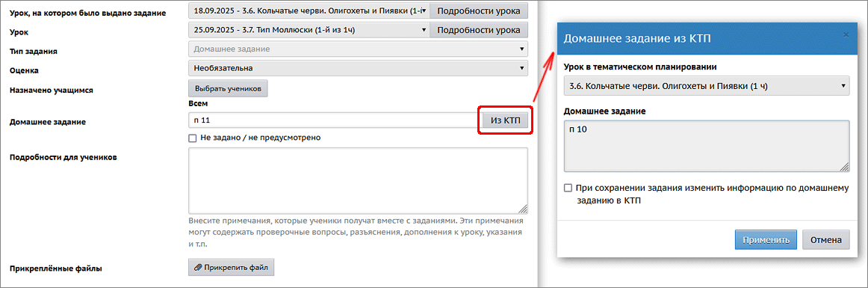The image size is (868, 288).
Task: Click the resize handle of the dialog homework textarea
Action: (845, 167)
